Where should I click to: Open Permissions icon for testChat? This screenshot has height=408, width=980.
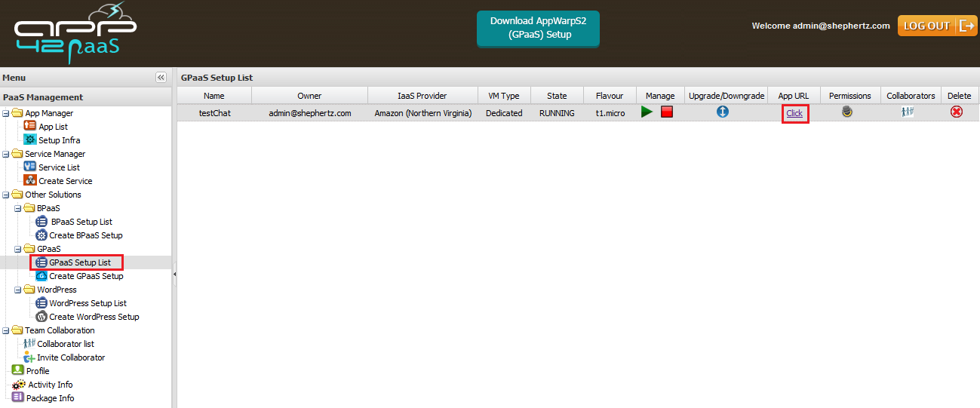point(847,112)
